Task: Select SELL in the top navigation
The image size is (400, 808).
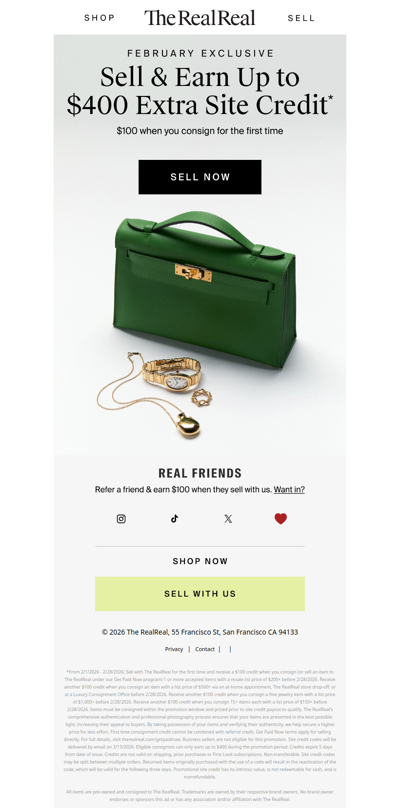Action: pos(301,18)
